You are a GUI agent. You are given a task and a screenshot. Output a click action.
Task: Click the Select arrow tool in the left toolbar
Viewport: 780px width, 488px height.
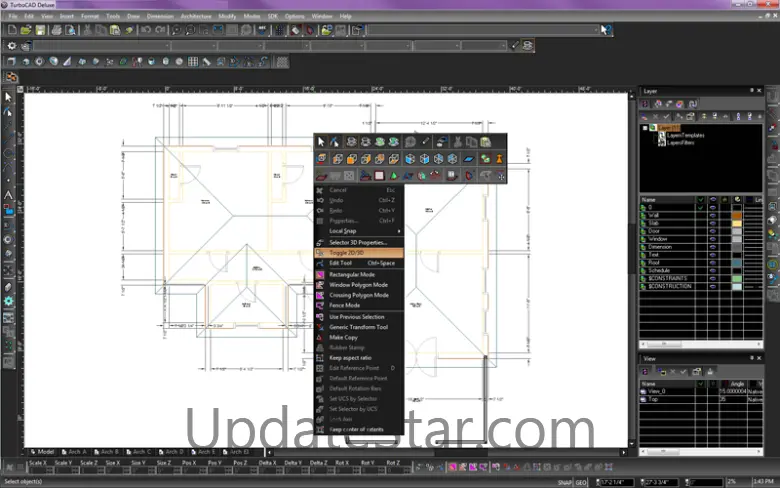8,97
